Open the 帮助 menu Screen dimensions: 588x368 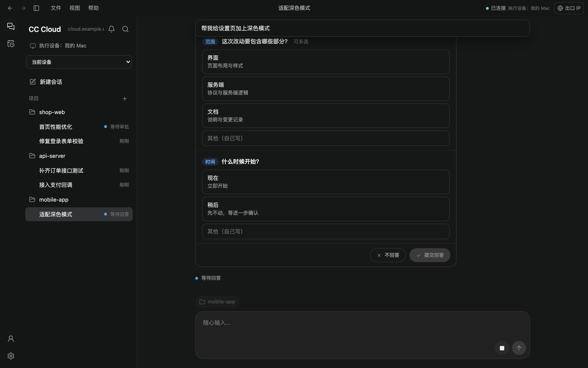click(94, 8)
